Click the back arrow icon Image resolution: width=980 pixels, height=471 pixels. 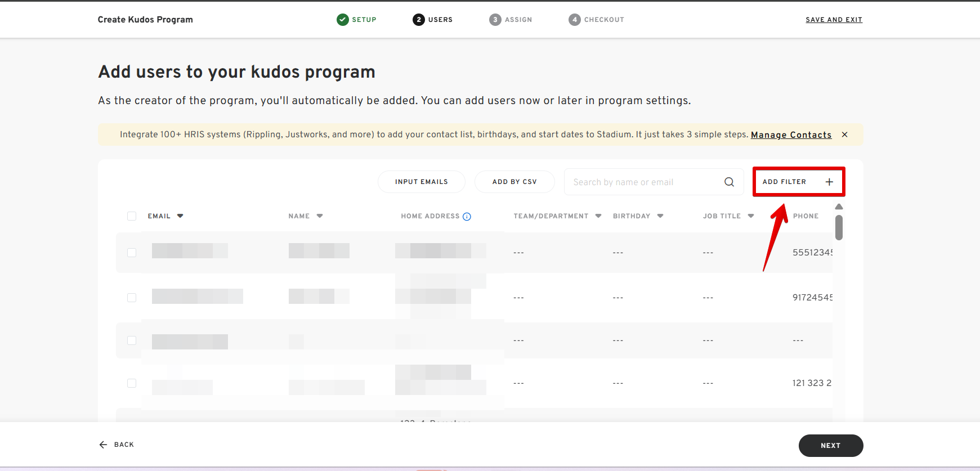pos(103,445)
